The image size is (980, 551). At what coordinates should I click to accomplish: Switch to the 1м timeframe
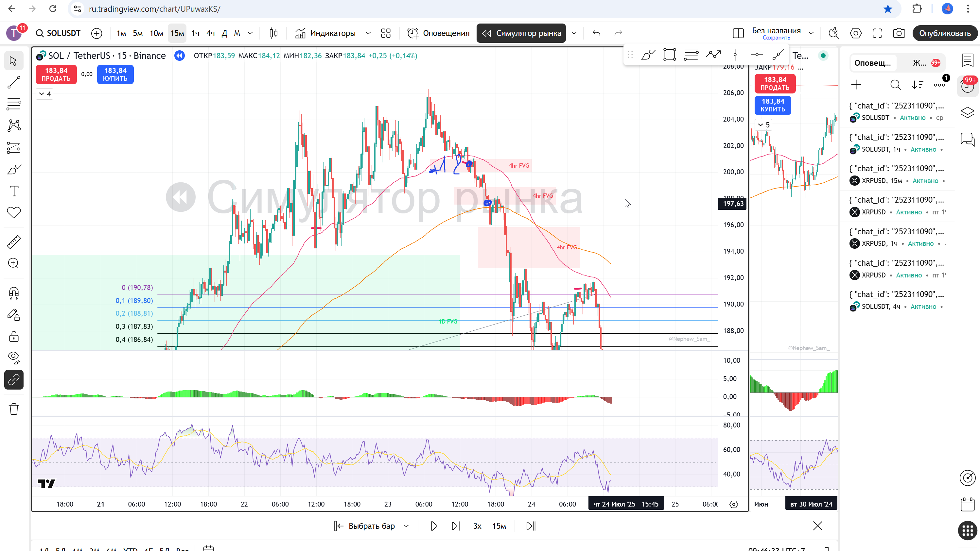point(121,33)
